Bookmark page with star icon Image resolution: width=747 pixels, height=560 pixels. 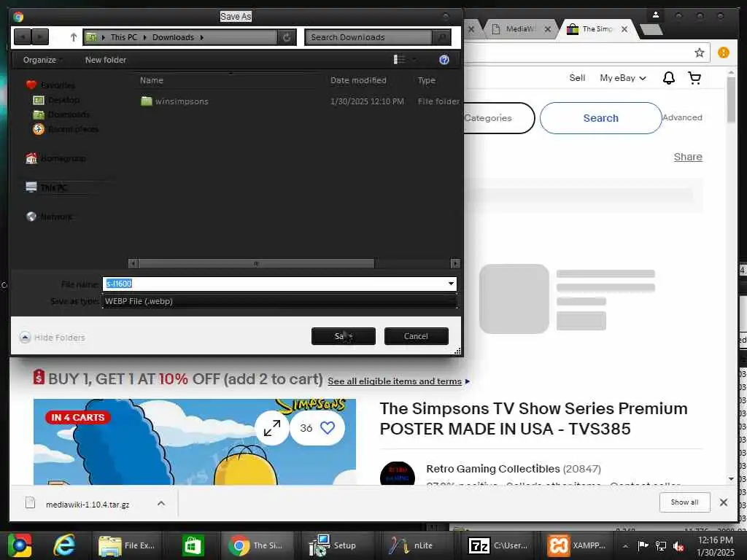click(x=699, y=52)
